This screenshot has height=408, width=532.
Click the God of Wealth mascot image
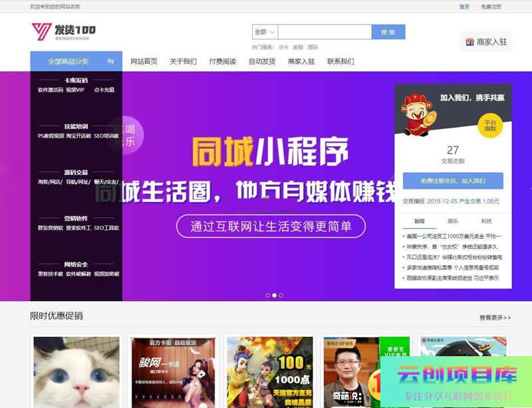coord(418,114)
